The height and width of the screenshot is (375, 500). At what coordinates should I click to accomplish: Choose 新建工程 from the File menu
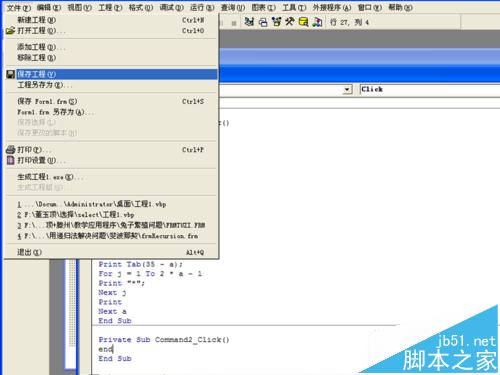click(x=111, y=20)
